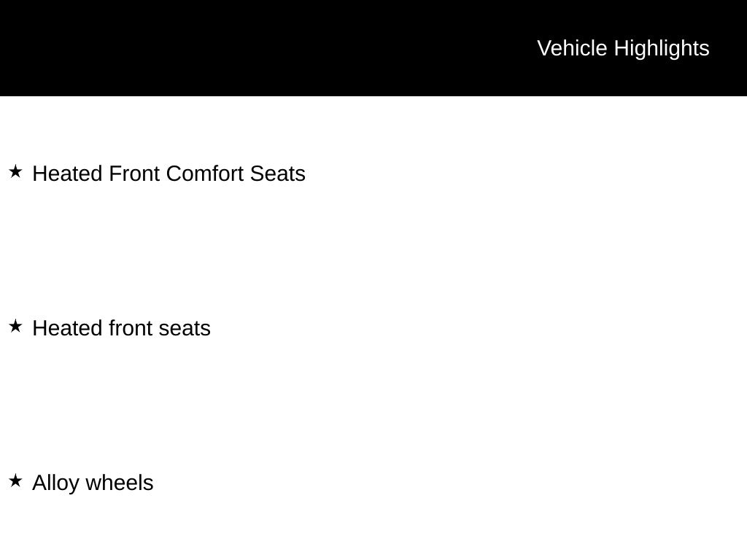This screenshot has width=747, height=560.
Task: Click the star bullet next to Heated front seats
Action: point(15,327)
